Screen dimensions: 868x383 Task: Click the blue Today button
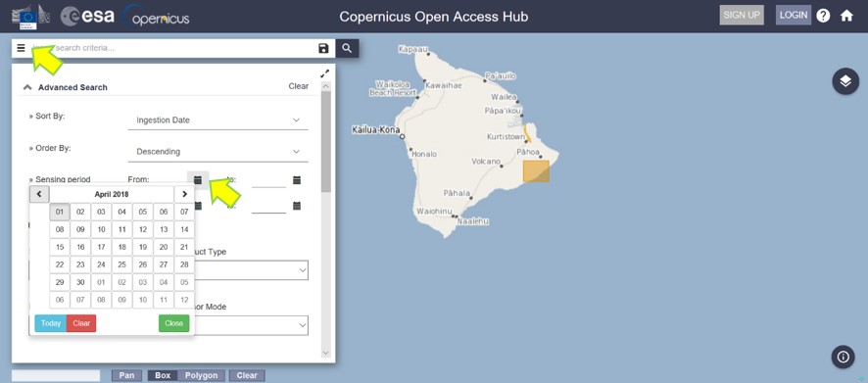(x=50, y=323)
